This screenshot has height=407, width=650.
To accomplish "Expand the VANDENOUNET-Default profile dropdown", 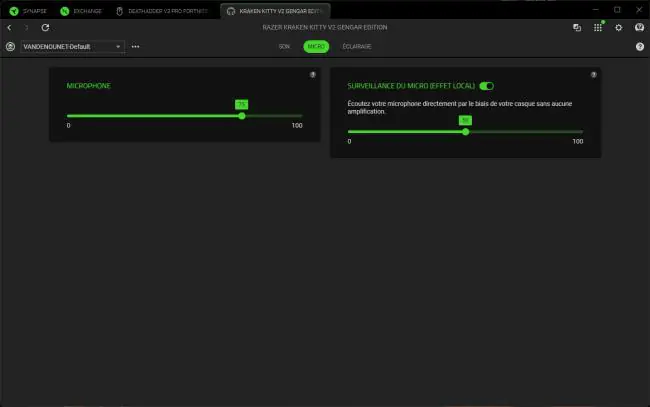I will 73,46.
